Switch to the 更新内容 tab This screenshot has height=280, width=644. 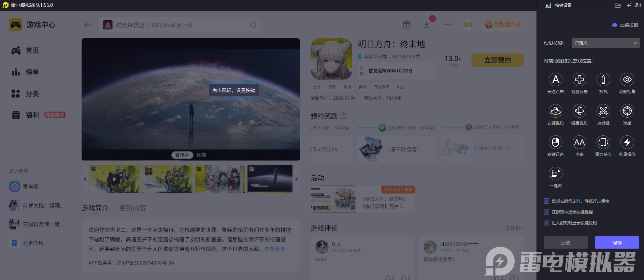pos(132,208)
